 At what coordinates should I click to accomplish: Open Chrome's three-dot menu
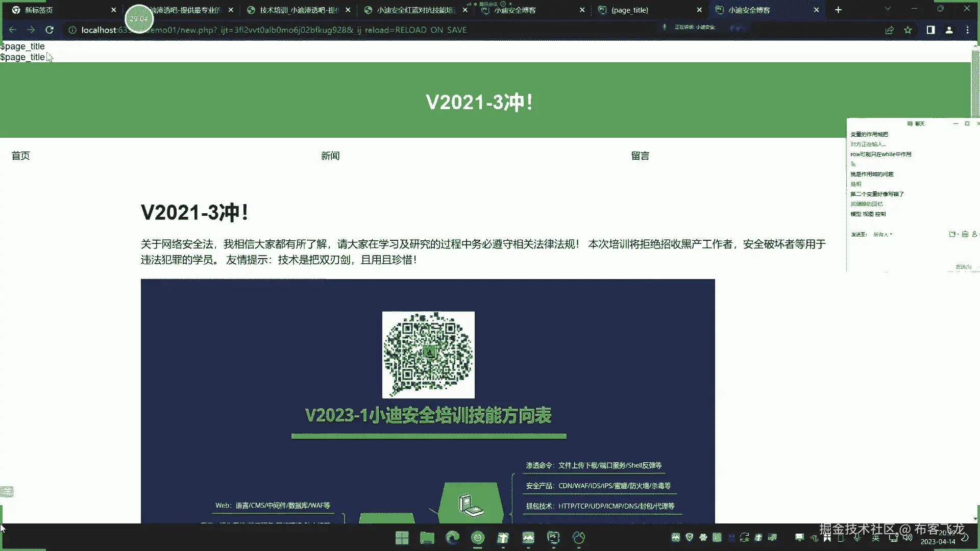(967, 30)
